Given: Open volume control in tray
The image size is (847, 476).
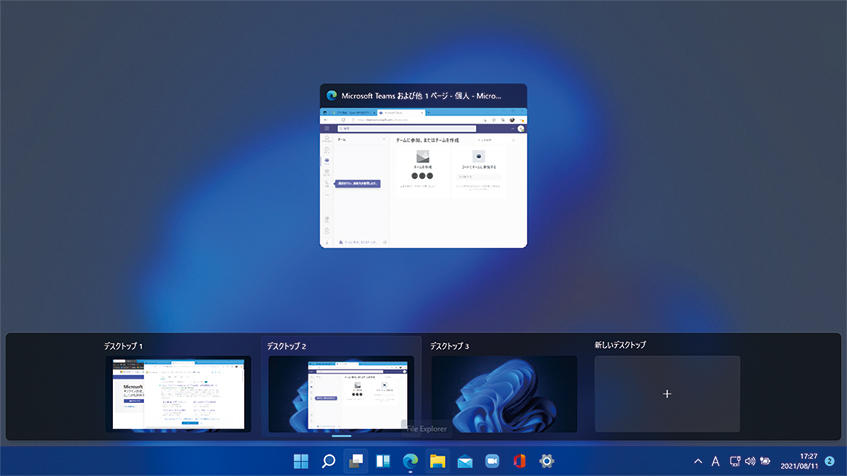Looking at the screenshot, I should 750,461.
